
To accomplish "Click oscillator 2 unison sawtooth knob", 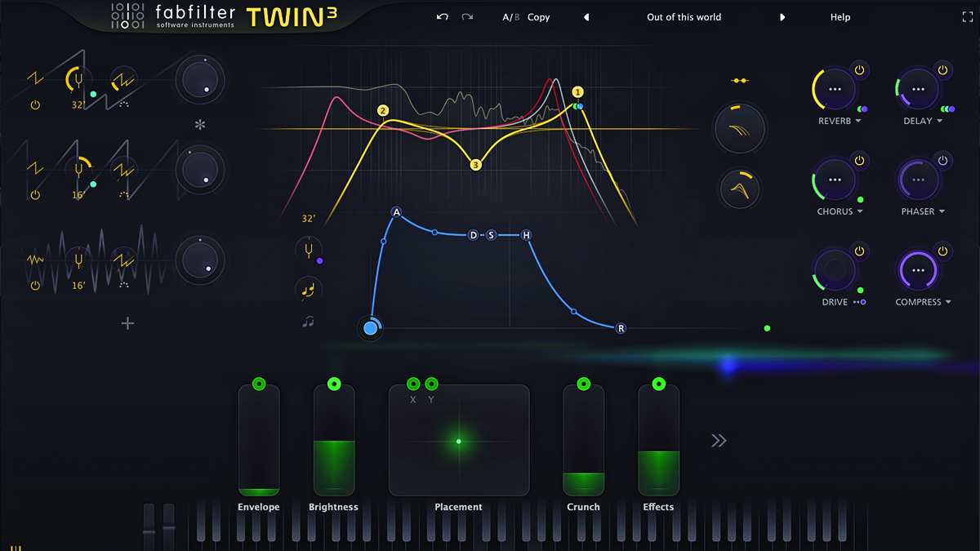I will pos(123,170).
